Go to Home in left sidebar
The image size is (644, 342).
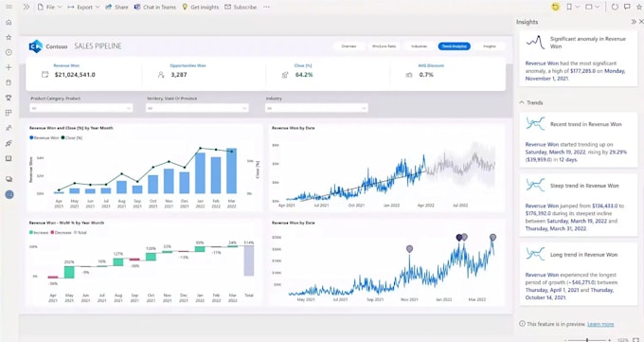9,22
